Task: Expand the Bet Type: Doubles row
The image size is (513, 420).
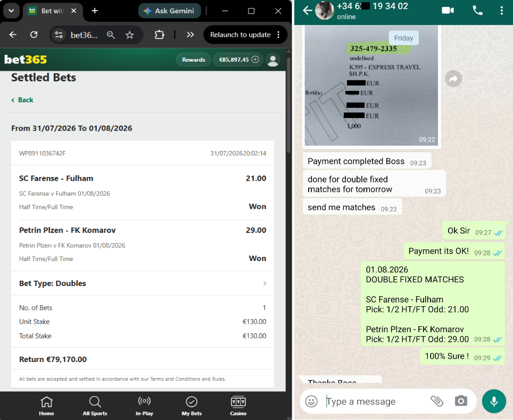Action: (142, 283)
